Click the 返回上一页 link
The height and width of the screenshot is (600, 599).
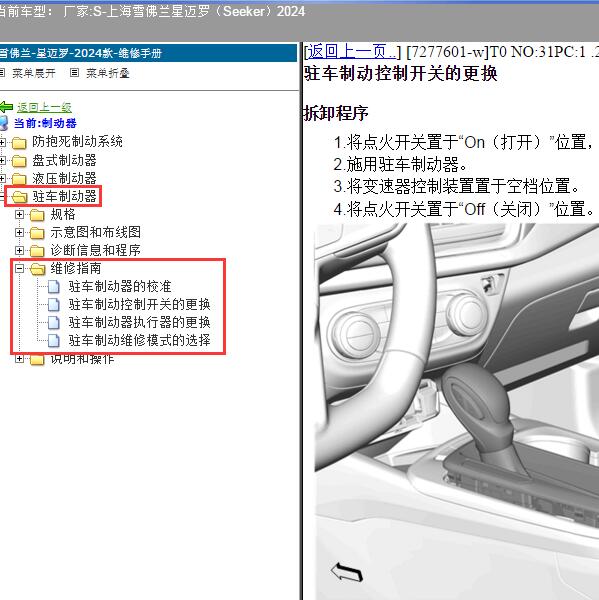[352, 52]
